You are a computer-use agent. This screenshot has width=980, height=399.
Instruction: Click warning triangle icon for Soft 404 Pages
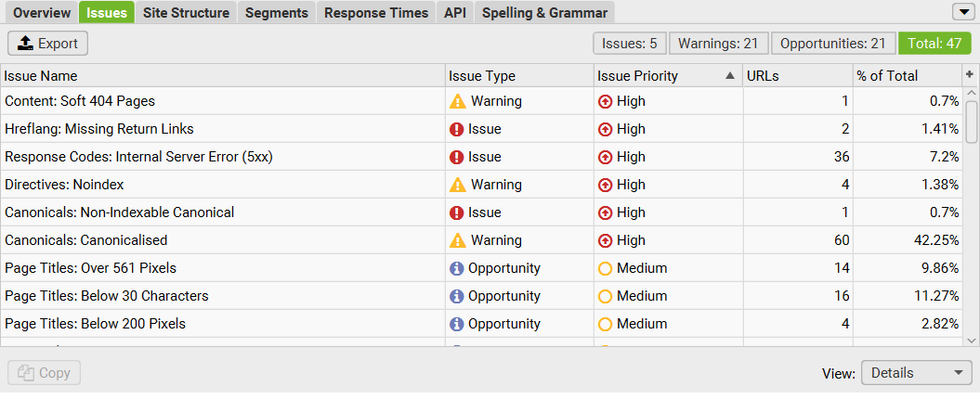coord(458,100)
